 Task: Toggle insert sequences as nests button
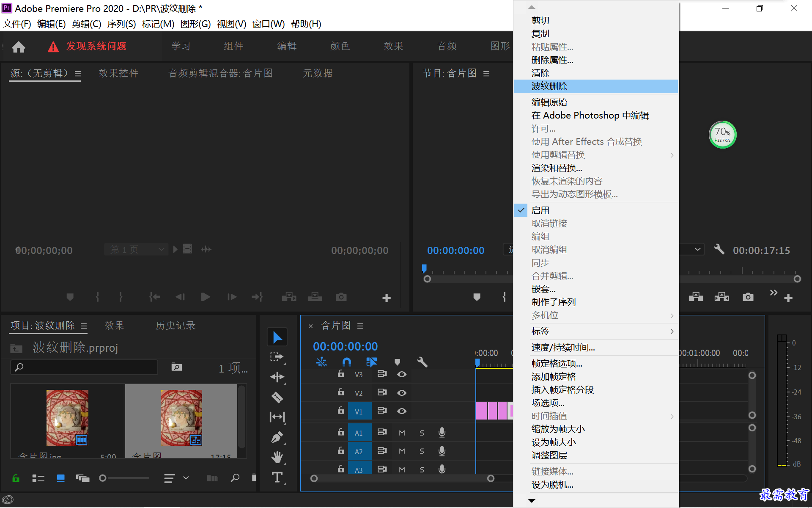(x=321, y=362)
